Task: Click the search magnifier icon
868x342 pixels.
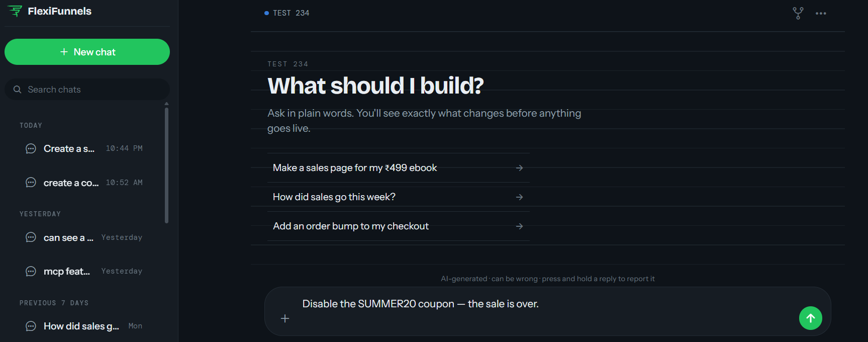Action: 17,90
